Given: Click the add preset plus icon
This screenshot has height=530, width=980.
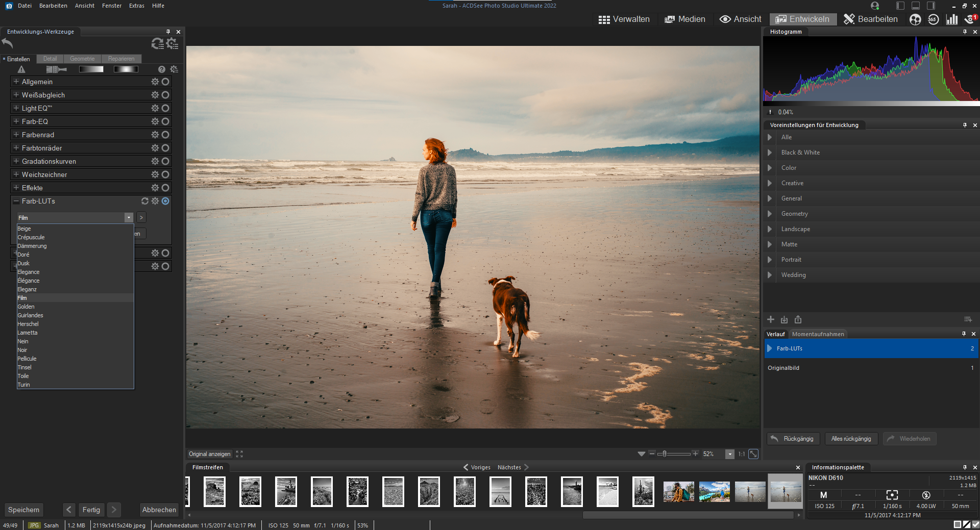Looking at the screenshot, I should click(771, 319).
